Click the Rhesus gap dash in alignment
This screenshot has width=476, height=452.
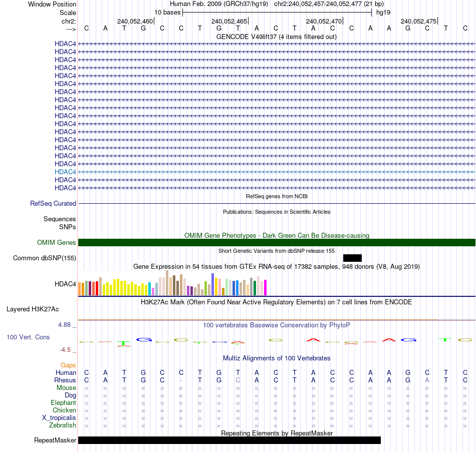[181, 380]
